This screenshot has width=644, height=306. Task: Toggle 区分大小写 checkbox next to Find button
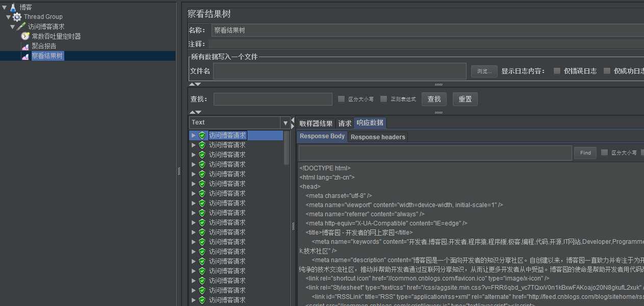click(x=605, y=152)
